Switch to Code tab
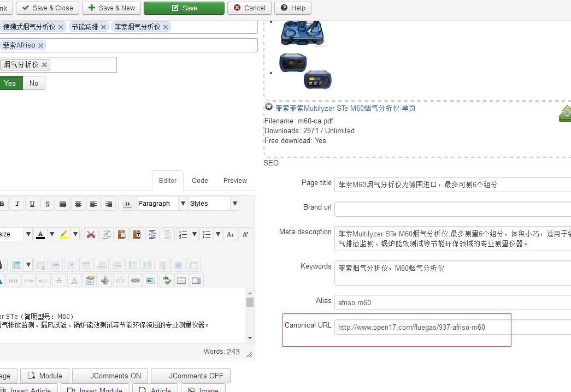 click(200, 181)
